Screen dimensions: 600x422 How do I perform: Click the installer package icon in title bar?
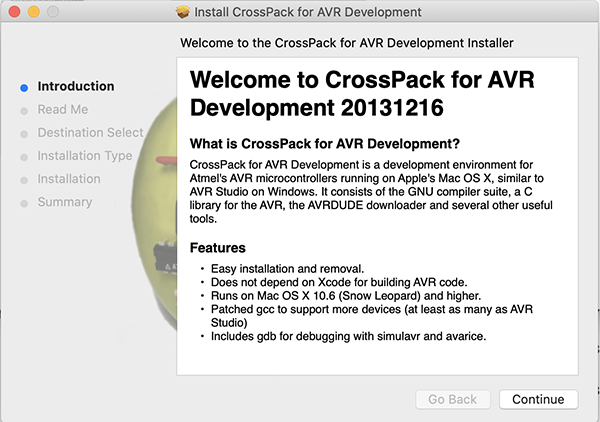click(183, 12)
